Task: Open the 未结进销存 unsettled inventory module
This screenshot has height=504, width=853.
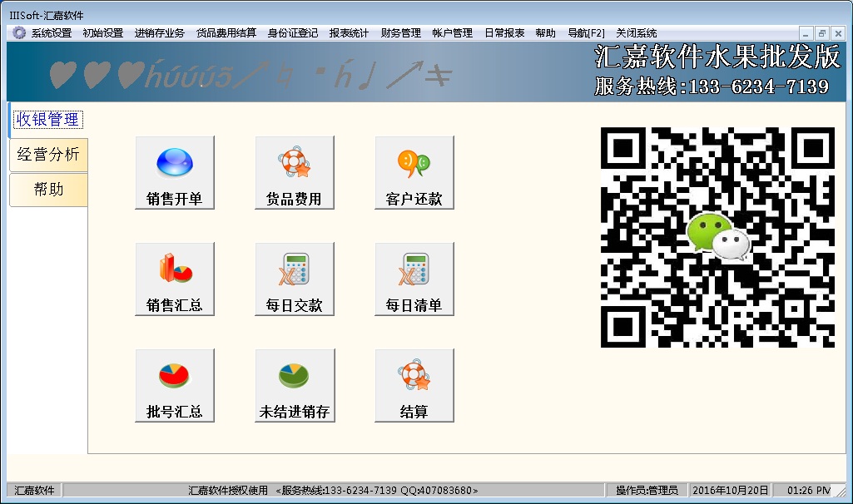Action: (295, 385)
